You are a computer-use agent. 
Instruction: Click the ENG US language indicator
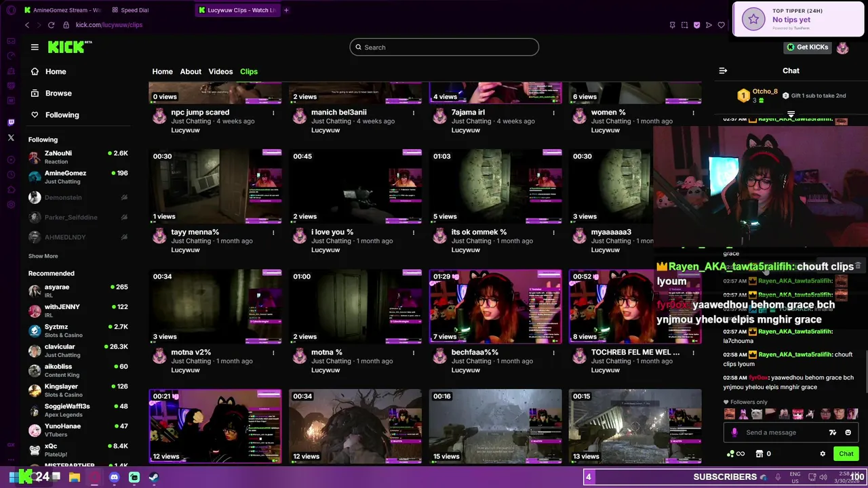[x=795, y=477]
